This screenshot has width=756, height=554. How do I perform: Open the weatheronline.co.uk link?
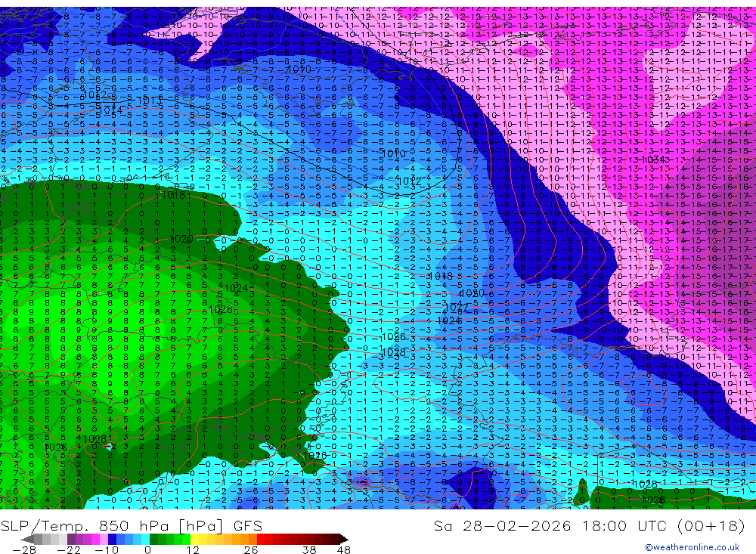click(x=692, y=547)
